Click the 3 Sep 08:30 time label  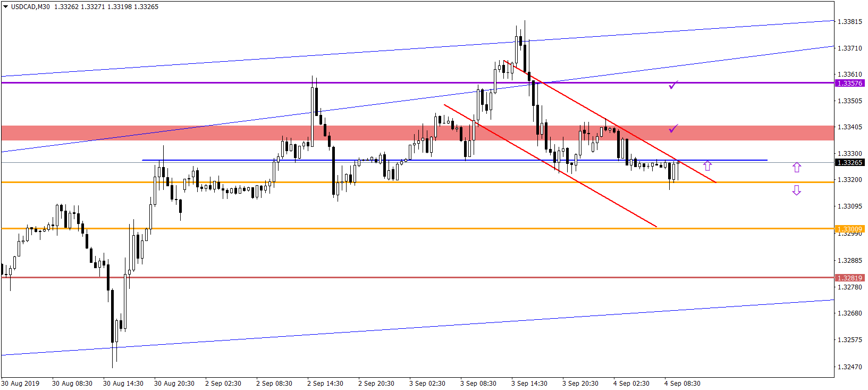[x=478, y=384]
